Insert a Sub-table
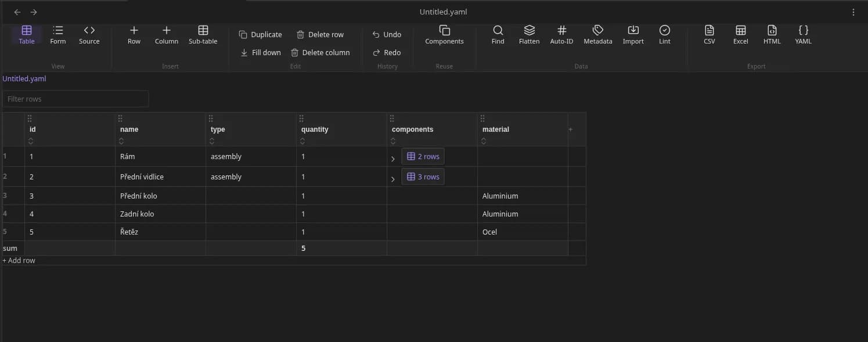 (x=203, y=35)
